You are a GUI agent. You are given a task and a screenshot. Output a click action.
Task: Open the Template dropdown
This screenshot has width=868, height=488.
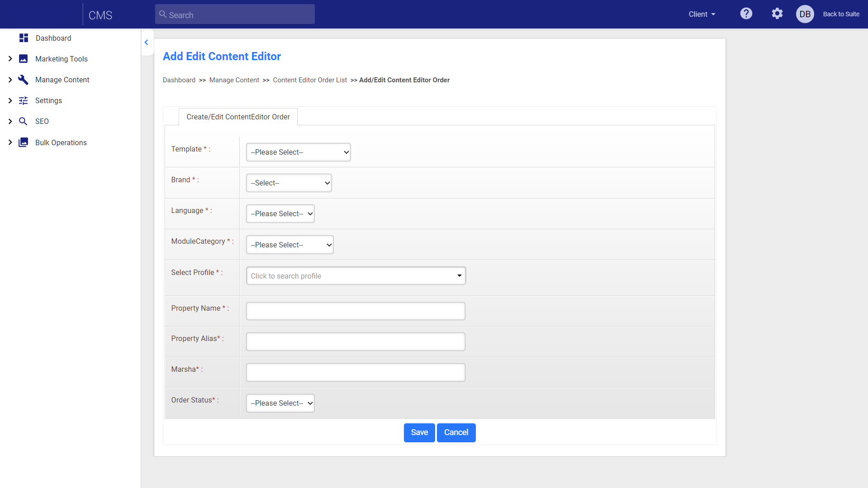(x=299, y=152)
